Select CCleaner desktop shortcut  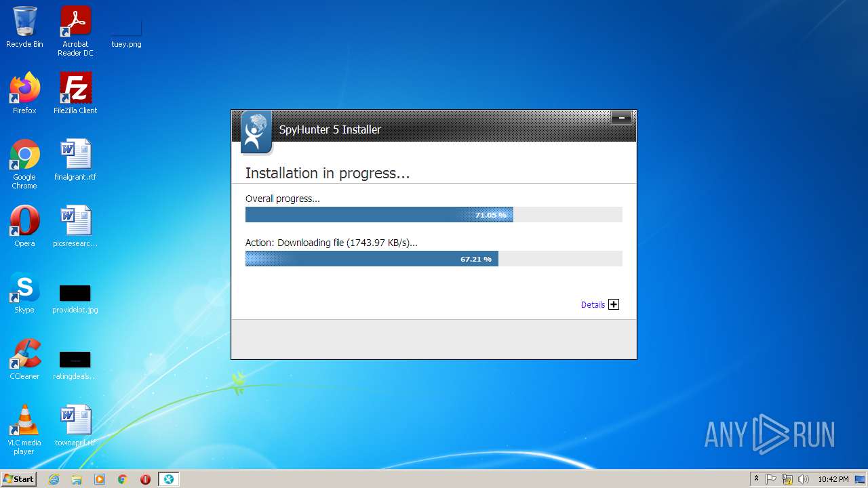click(x=24, y=359)
